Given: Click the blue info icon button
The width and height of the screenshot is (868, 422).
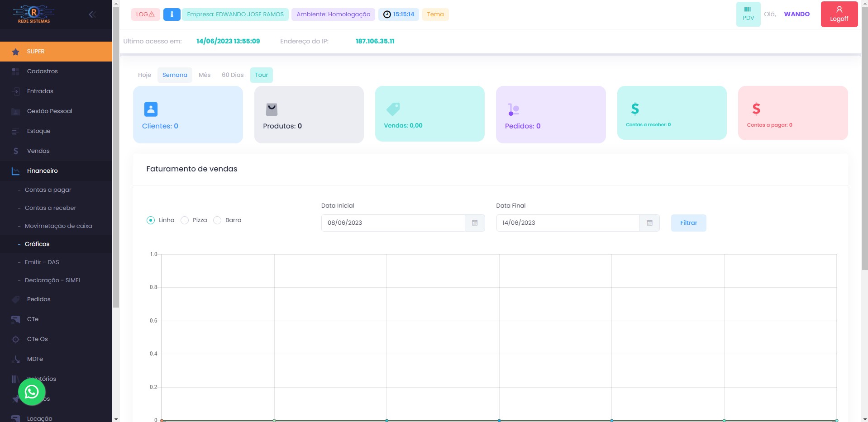Looking at the screenshot, I should pos(172,14).
